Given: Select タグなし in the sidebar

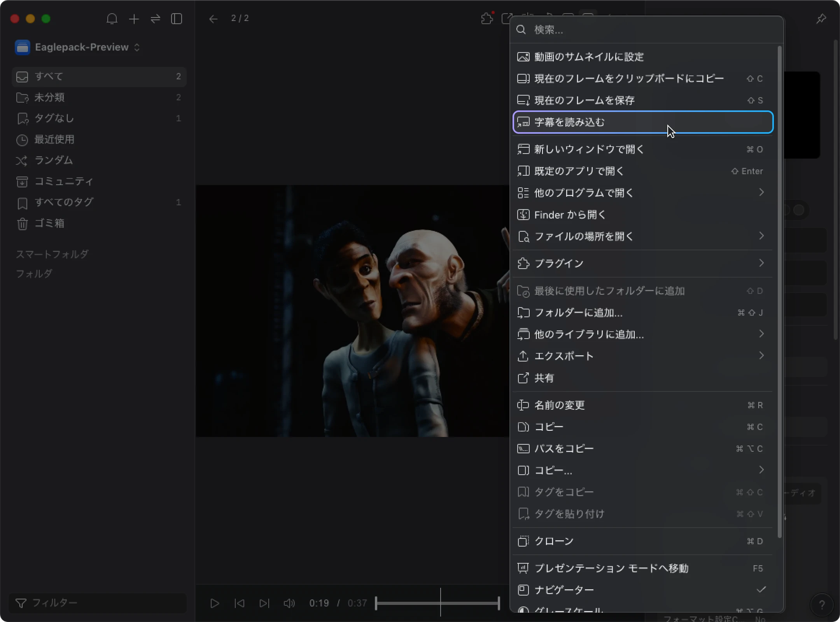Looking at the screenshot, I should 99,119.
